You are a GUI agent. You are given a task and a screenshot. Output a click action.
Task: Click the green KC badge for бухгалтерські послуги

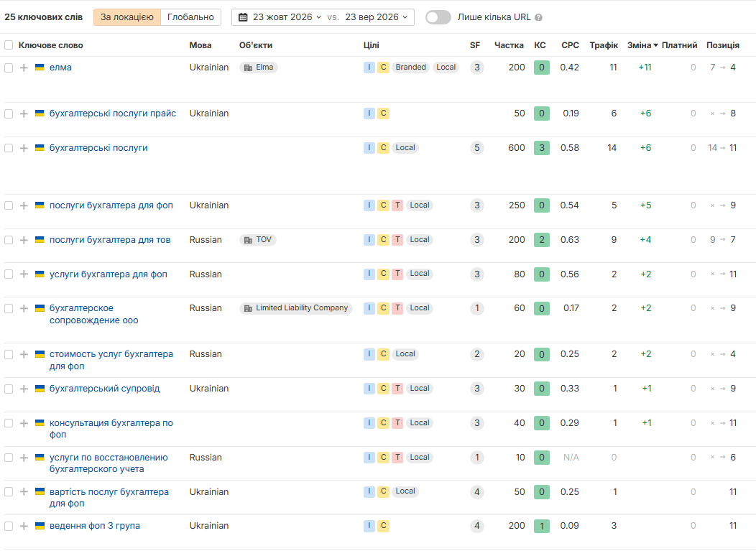542,148
